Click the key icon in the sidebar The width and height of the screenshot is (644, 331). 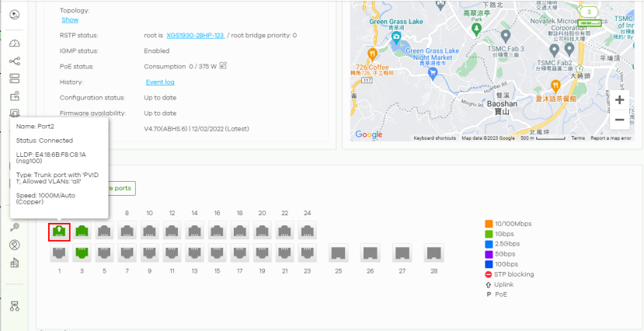(14, 227)
